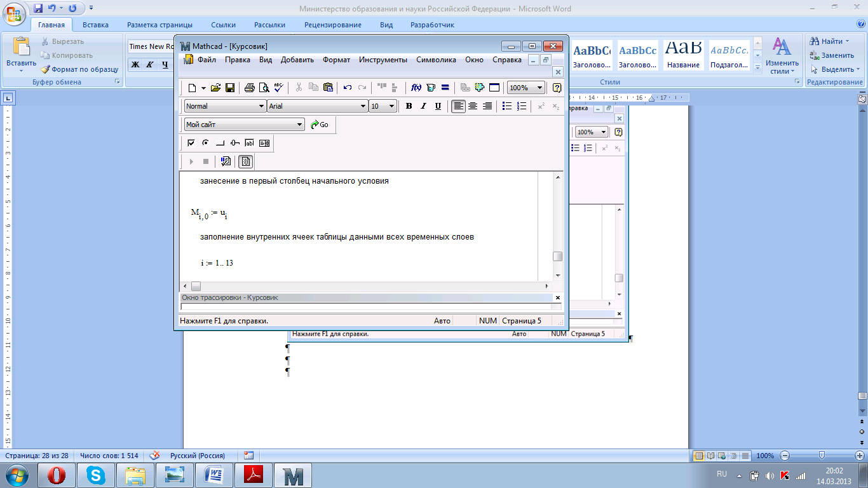Expand the Мой сайт dropdown

point(301,125)
